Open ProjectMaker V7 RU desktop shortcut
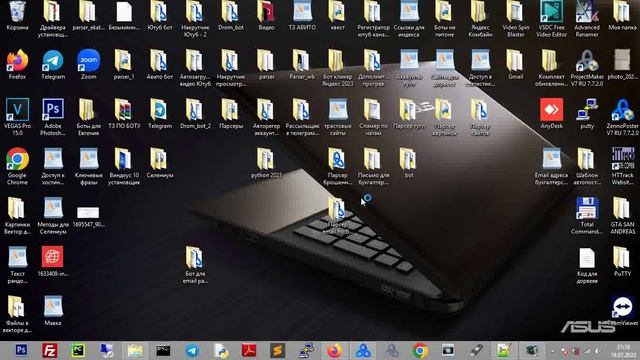This screenshot has width=640, height=360. [587, 61]
